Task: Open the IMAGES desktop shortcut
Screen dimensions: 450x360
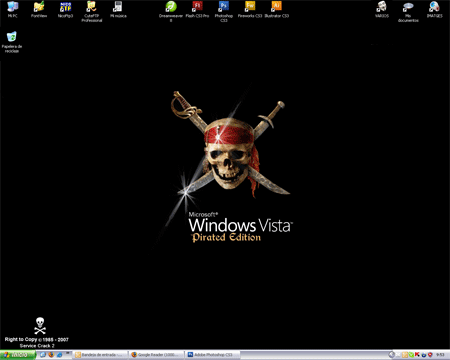Action: (x=435, y=9)
